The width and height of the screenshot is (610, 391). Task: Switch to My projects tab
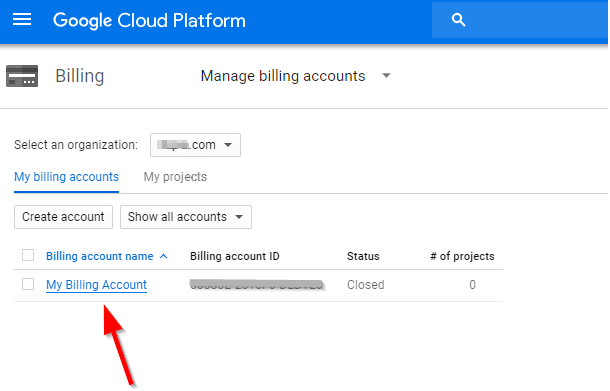click(175, 177)
